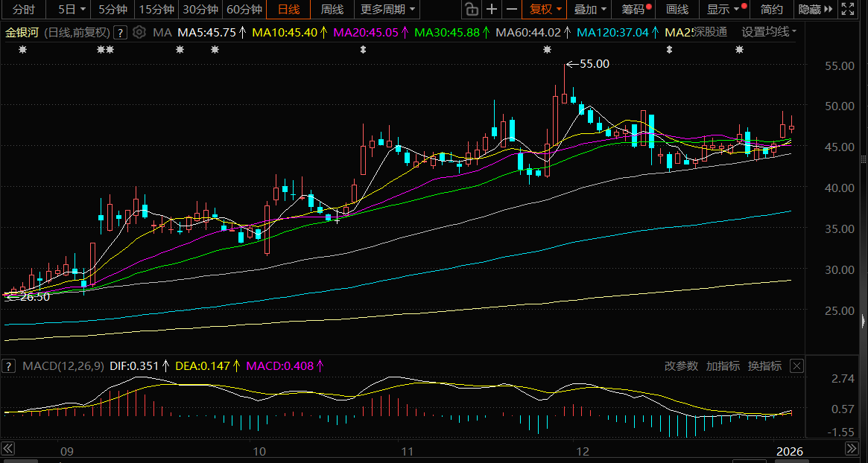This screenshot has height=463, width=868.
Task: Select the MA10:45.40 label
Action: pyautogui.click(x=285, y=32)
